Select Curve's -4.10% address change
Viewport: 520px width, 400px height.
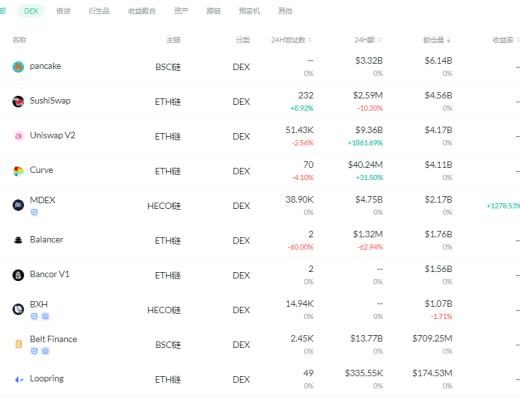pos(303,178)
